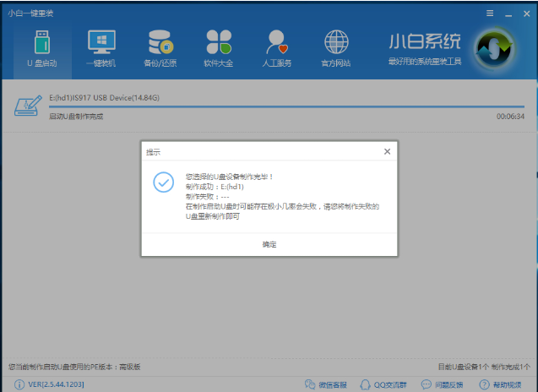The width and height of the screenshot is (538, 392).
Task: Select the E:(hd1)IS917 USB Device entry
Action: (105, 98)
